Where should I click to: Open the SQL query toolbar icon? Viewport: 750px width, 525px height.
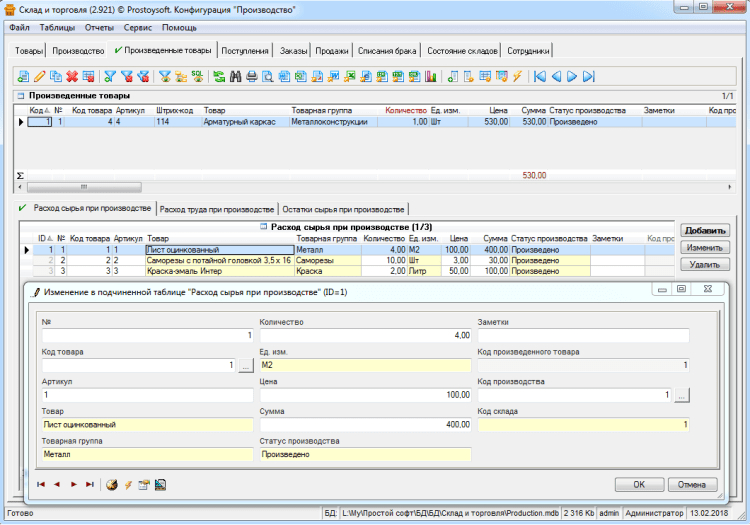coord(198,76)
